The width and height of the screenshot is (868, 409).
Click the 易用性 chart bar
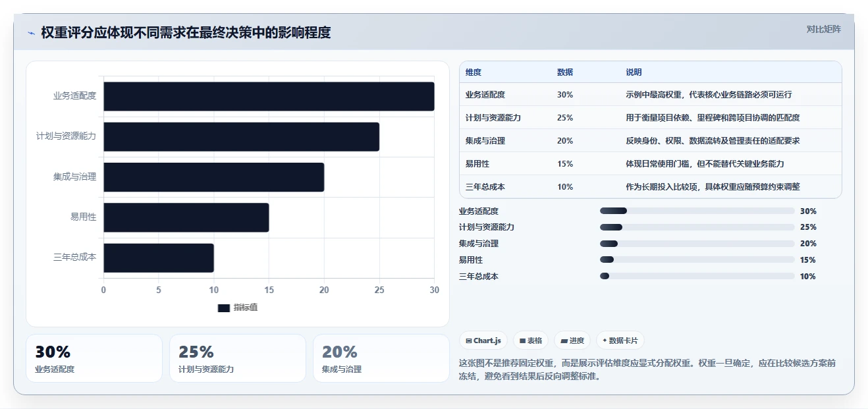click(x=186, y=217)
